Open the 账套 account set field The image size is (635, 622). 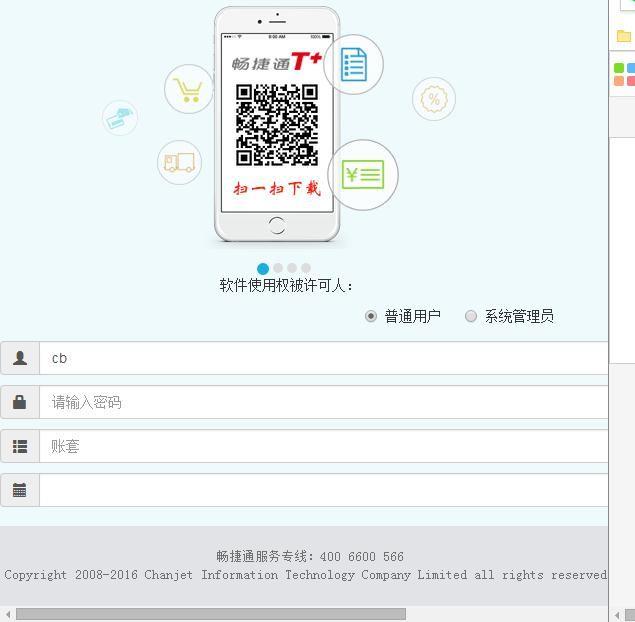click(324, 446)
